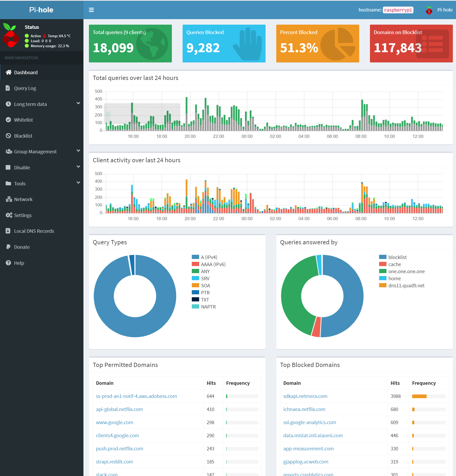Click the Local DNS Records address-book icon

pos(8,231)
